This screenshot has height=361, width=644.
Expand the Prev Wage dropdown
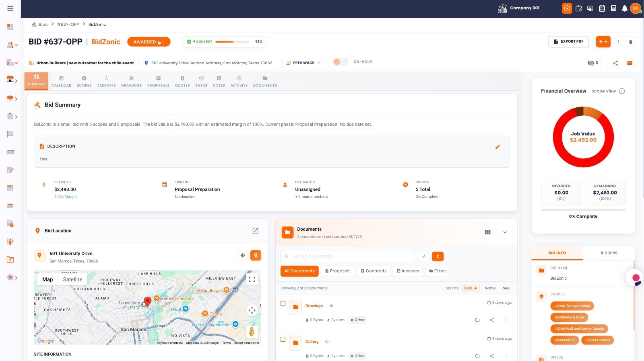303,63
